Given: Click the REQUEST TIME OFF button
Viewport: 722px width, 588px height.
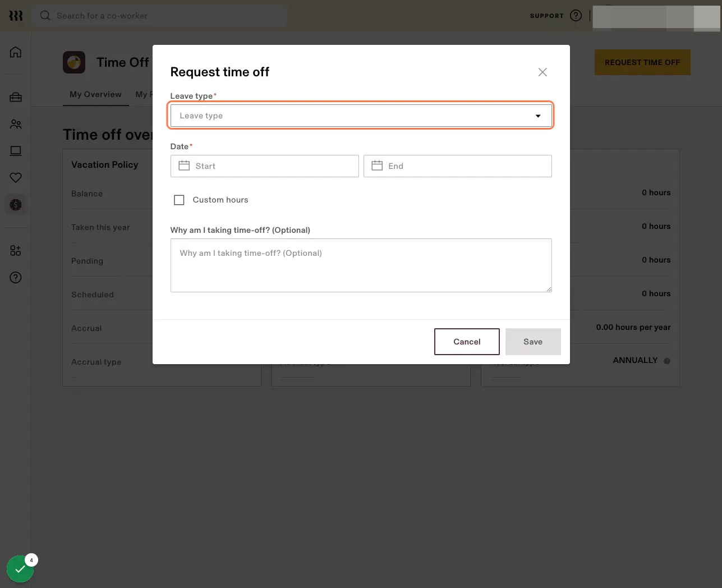Looking at the screenshot, I should pos(642,62).
